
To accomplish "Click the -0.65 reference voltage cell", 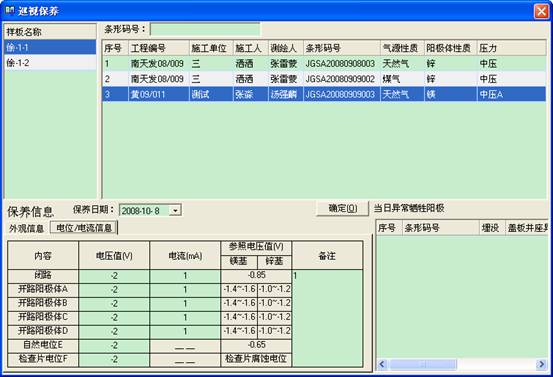I will 256,345.
